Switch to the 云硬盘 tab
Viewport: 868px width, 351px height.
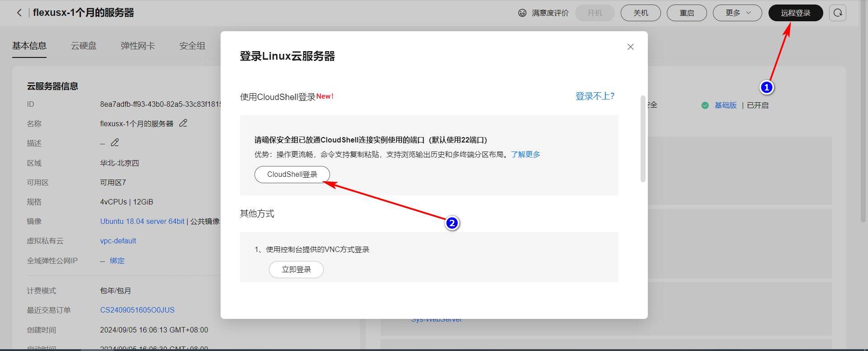click(x=84, y=46)
